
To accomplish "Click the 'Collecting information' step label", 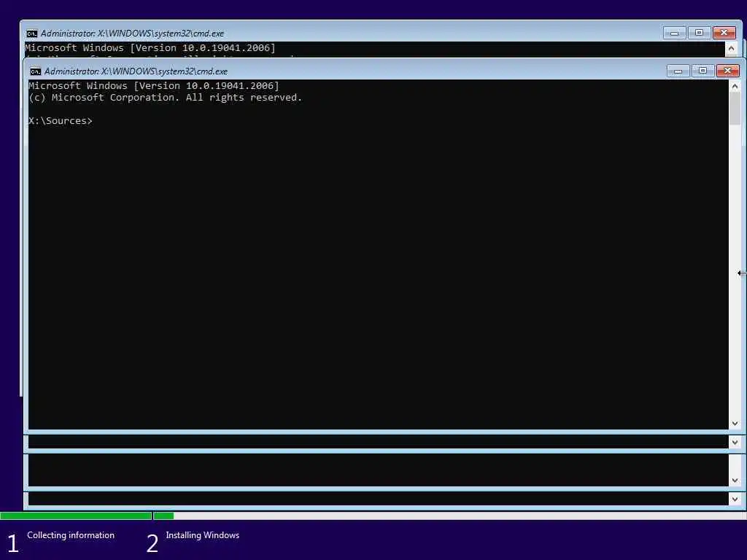I will pos(71,535).
